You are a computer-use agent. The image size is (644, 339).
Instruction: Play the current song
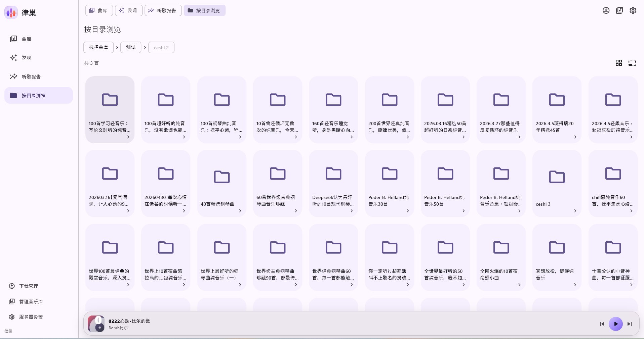pos(616,324)
